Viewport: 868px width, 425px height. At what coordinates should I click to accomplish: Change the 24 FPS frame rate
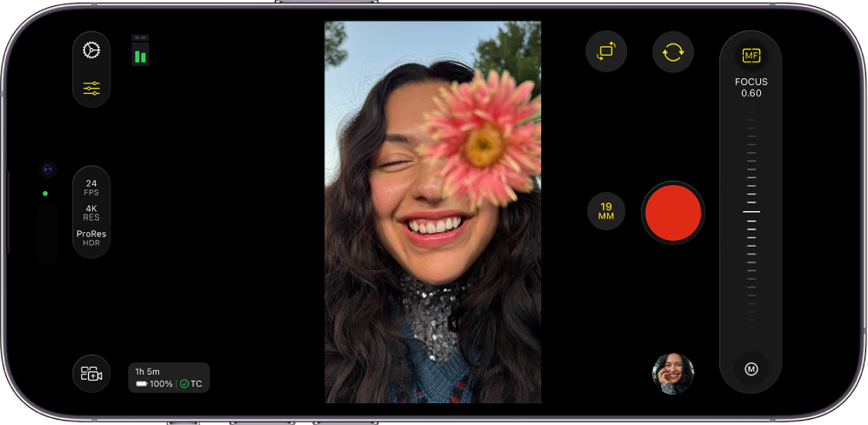(x=91, y=188)
